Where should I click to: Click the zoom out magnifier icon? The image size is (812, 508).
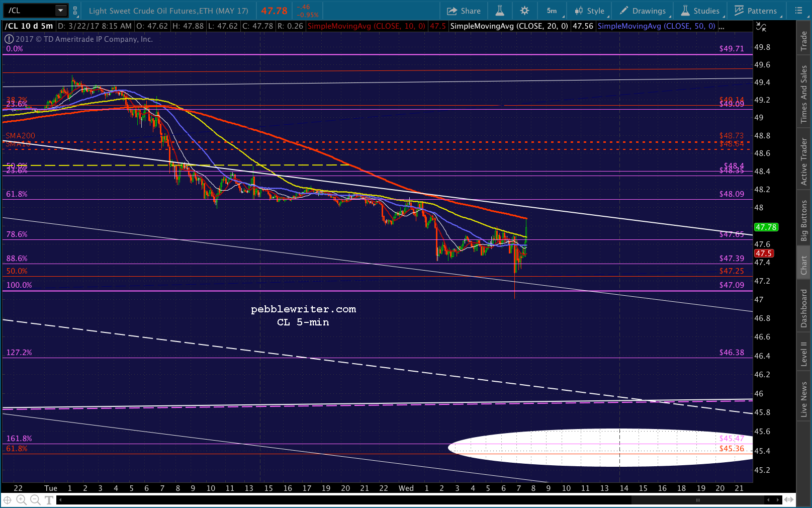(x=35, y=500)
